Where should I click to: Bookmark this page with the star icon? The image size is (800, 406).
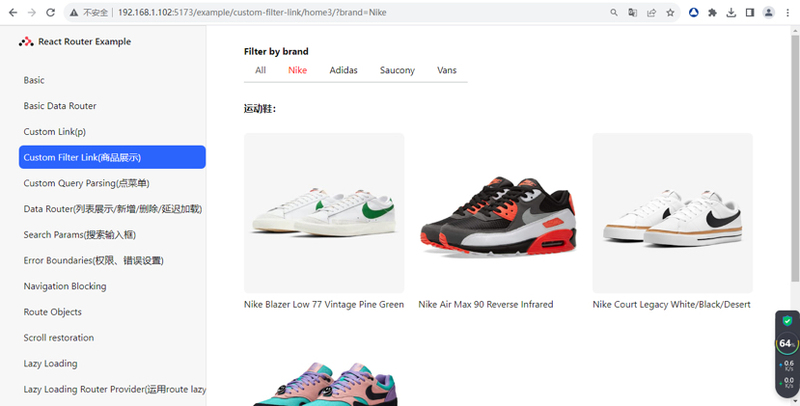point(670,13)
